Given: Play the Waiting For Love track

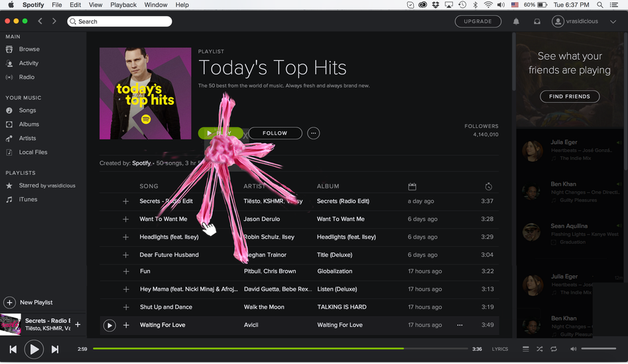Looking at the screenshot, I should coord(109,326).
